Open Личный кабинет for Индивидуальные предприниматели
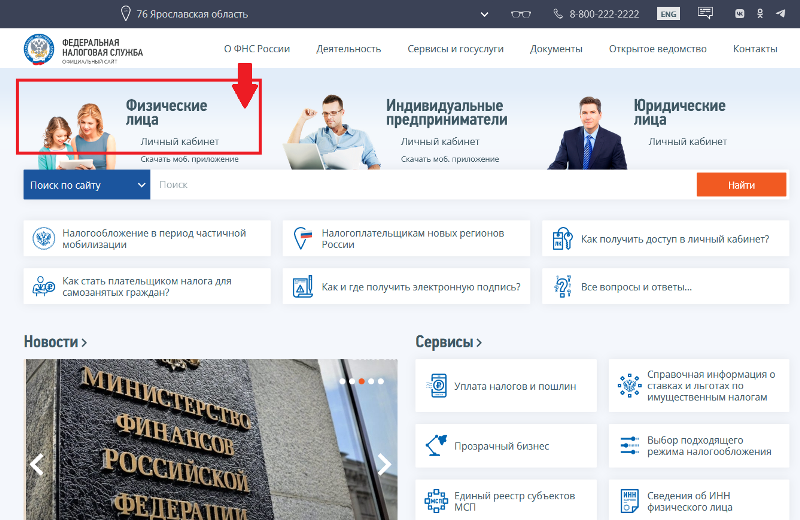 click(x=440, y=141)
